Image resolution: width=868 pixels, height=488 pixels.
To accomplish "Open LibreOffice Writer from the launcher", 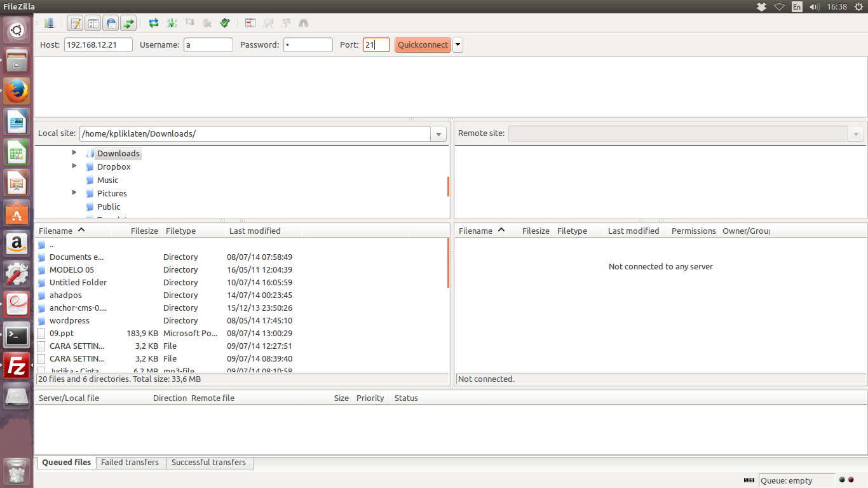I will (x=17, y=122).
